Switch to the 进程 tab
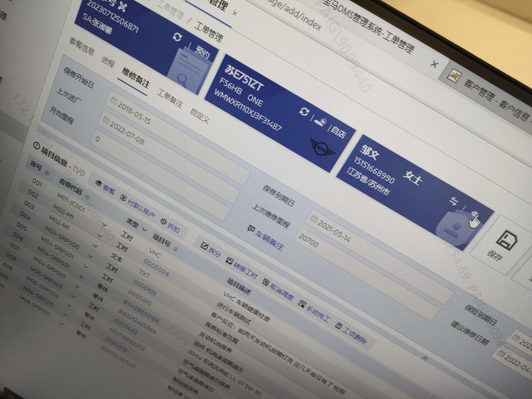The image size is (532, 399). click(108, 62)
